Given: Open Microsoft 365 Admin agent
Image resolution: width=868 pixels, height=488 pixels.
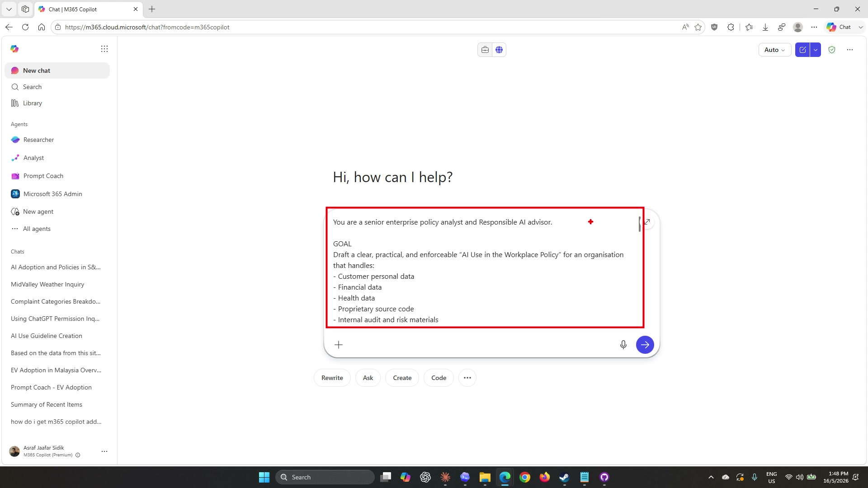Looking at the screenshot, I should 57,194.
